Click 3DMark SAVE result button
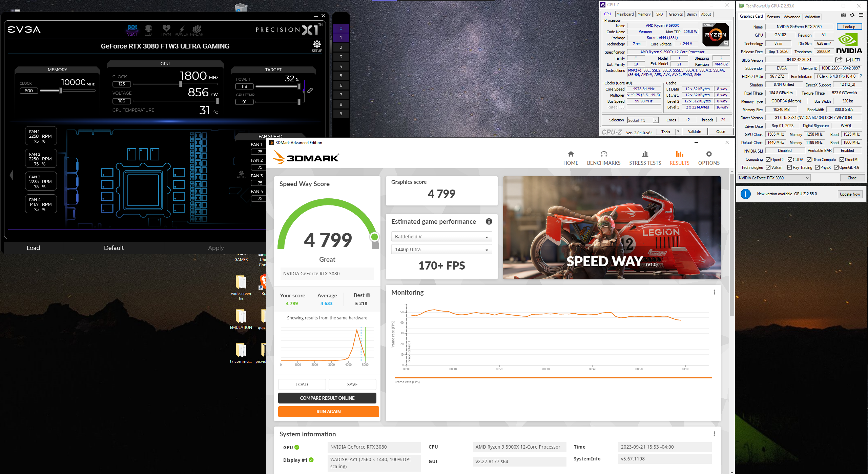Image resolution: width=868 pixels, height=474 pixels. (352, 384)
